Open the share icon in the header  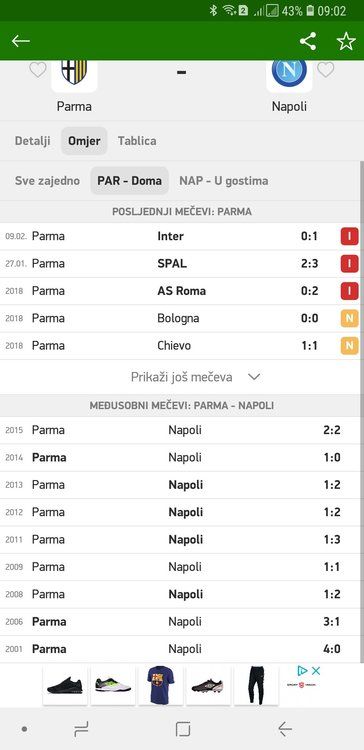point(308,41)
